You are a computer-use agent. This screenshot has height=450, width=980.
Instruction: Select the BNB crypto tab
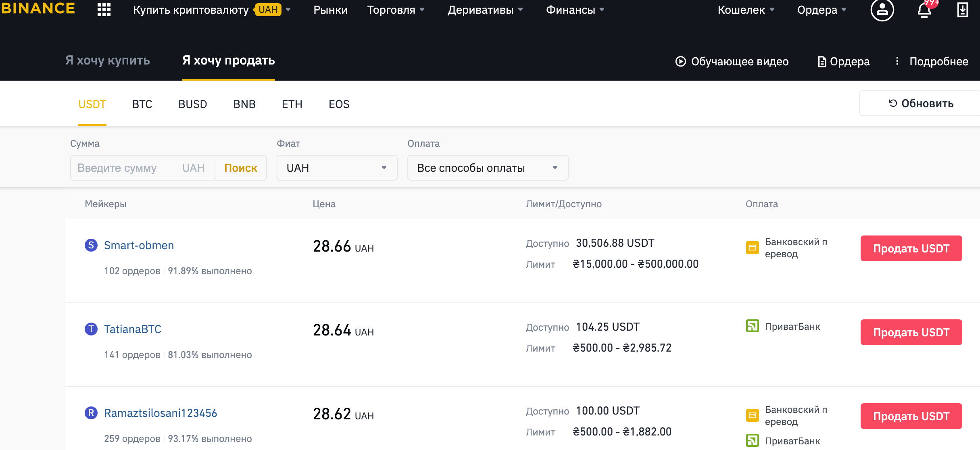pos(244,104)
